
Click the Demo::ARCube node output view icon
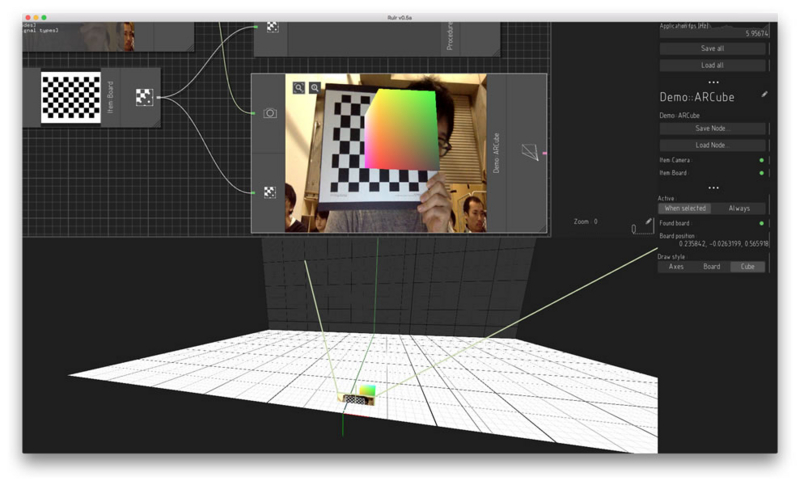click(530, 152)
